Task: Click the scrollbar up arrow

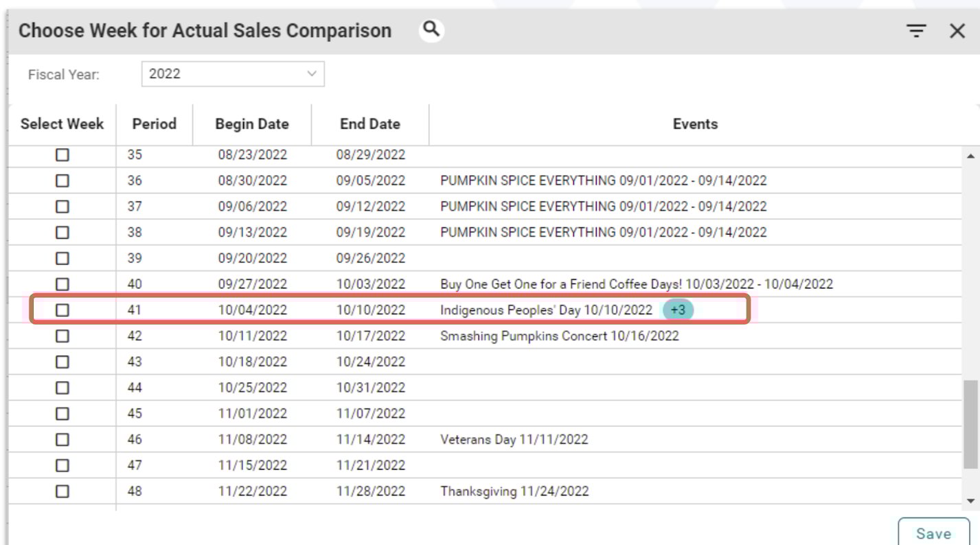Action: tap(971, 154)
